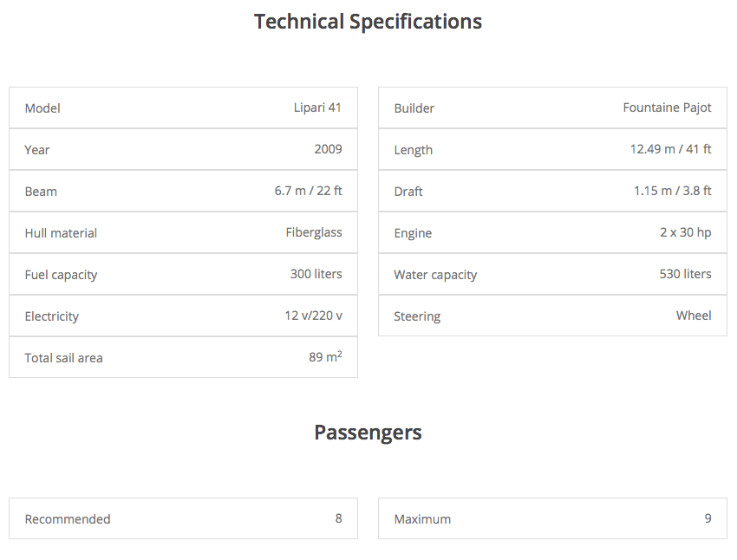This screenshot has height=560, width=737.
Task: Select the 89 m² sail area value
Action: pyautogui.click(x=325, y=357)
